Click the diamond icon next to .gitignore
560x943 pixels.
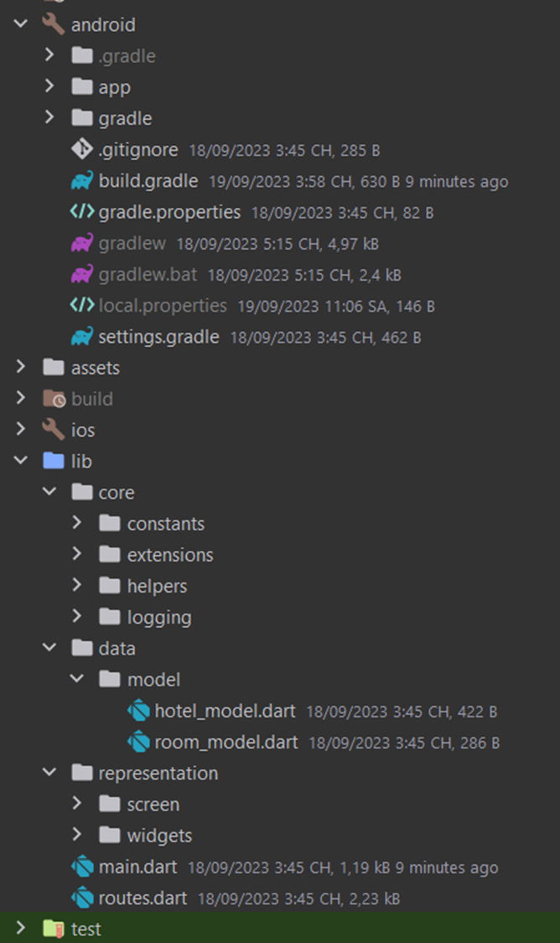[x=81, y=150]
